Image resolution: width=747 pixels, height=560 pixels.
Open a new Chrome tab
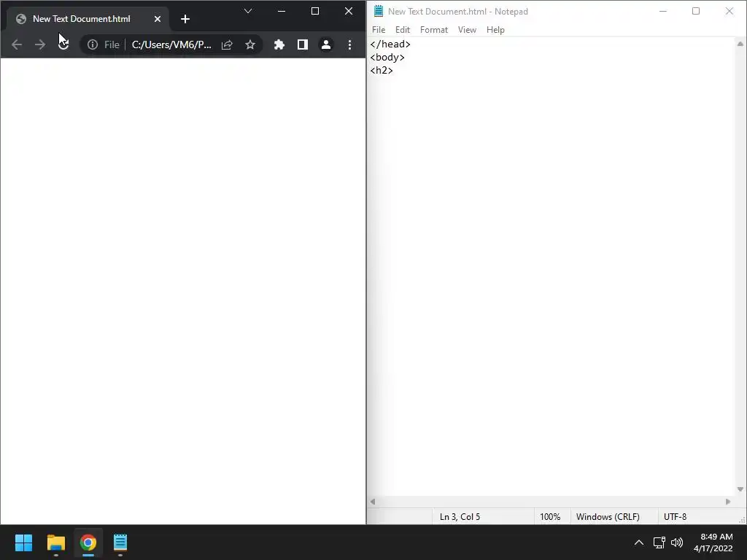(x=185, y=19)
